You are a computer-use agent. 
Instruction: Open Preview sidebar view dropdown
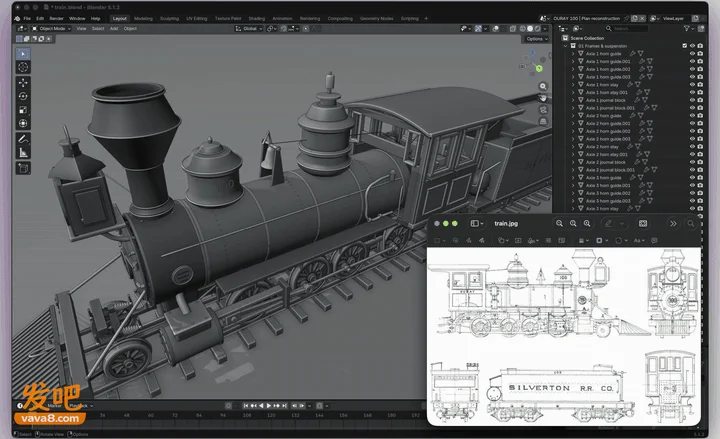coord(478,224)
